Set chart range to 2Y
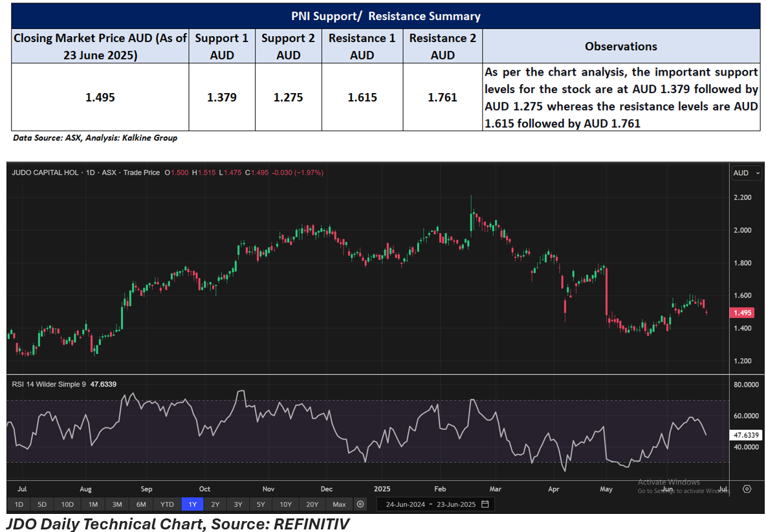766x532 pixels. click(215, 504)
